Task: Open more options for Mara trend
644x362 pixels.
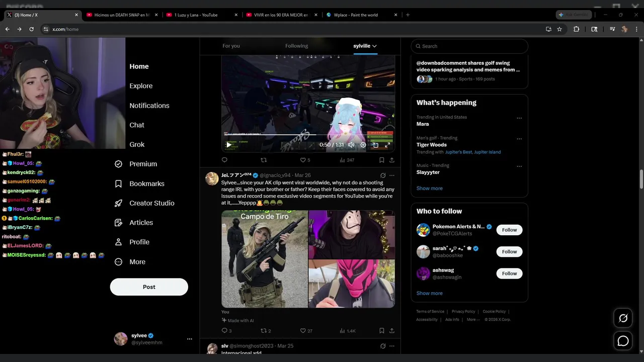Action: (519, 118)
